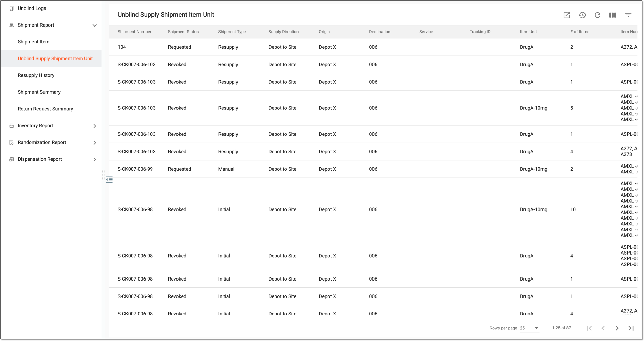Go to previous page of results
The height and width of the screenshot is (341, 644).
click(603, 328)
